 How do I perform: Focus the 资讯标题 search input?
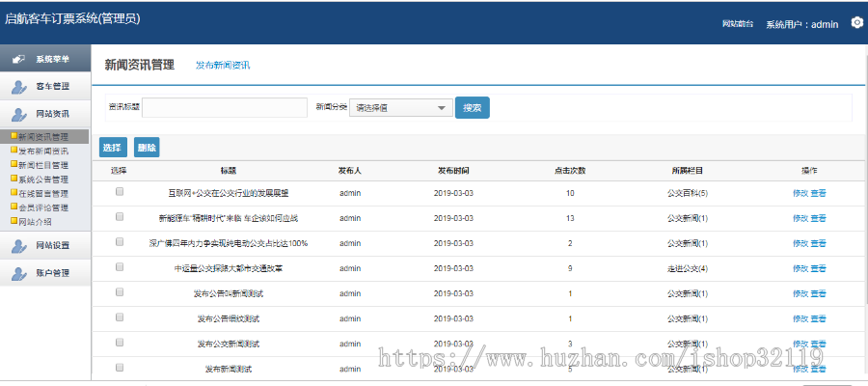tap(225, 107)
